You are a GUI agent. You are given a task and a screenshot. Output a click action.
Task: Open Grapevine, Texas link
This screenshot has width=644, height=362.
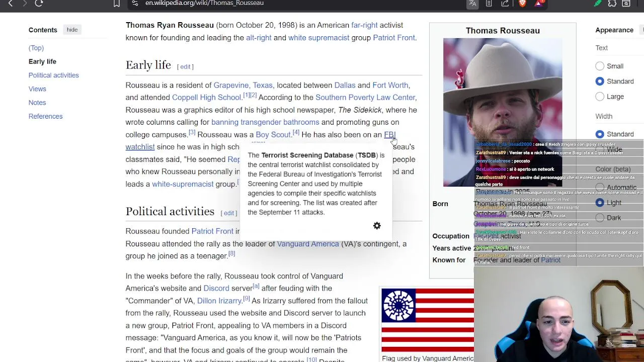pyautogui.click(x=243, y=85)
